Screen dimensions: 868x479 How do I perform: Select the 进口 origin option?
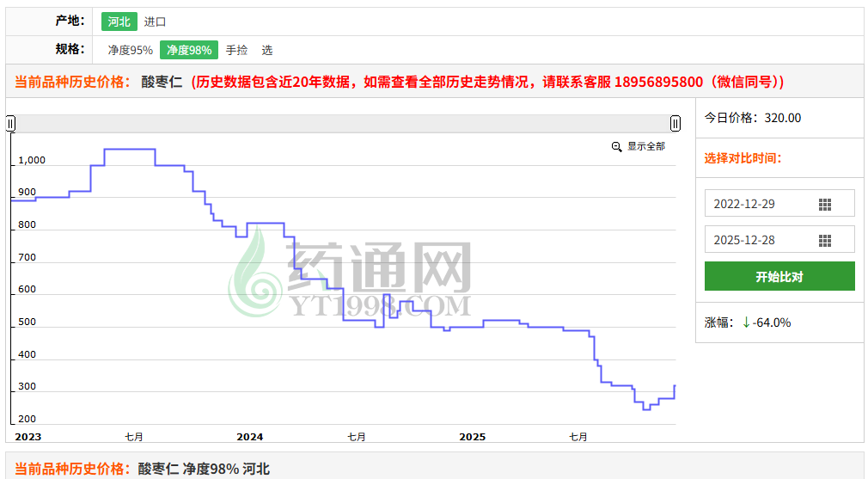[x=155, y=21]
